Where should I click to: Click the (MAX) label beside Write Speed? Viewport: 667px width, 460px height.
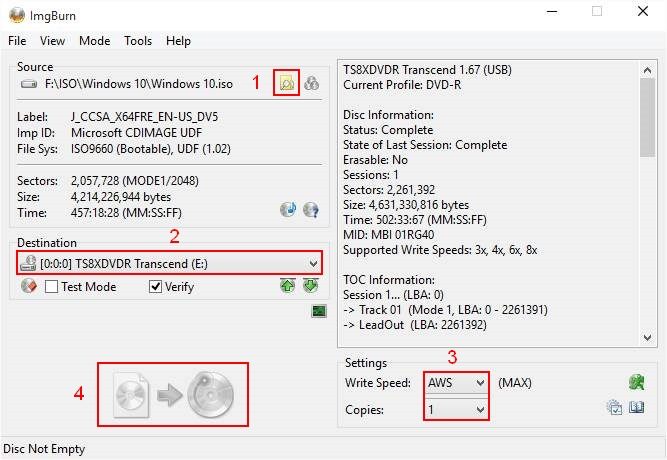pos(515,383)
